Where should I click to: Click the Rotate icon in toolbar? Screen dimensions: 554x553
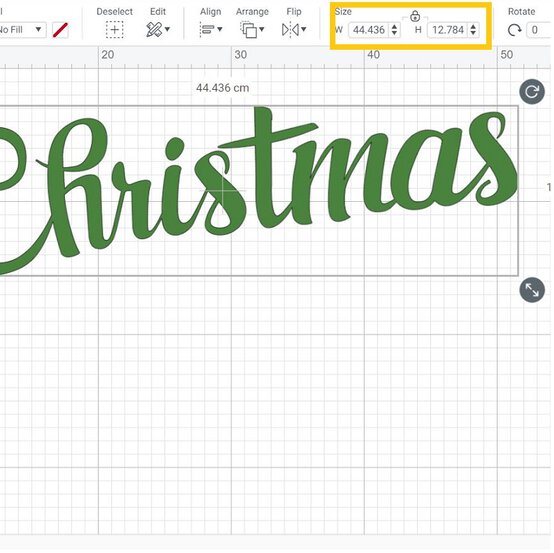514,30
